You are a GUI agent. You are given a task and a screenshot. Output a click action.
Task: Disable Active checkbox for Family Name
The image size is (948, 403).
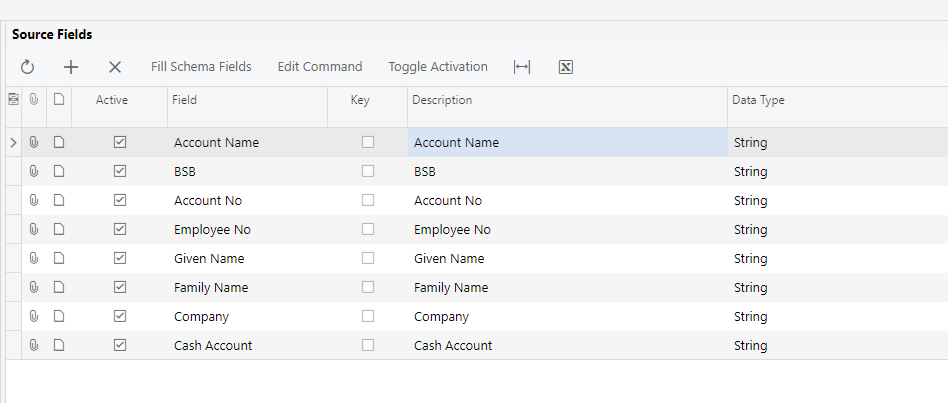point(120,287)
